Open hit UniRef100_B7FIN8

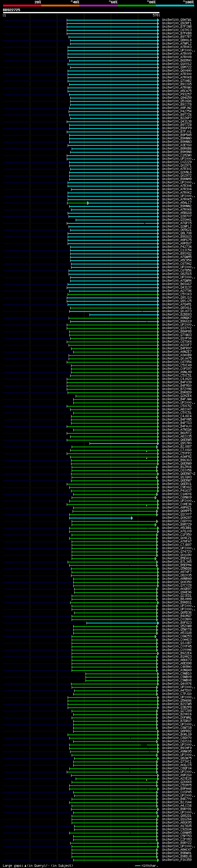177,26
